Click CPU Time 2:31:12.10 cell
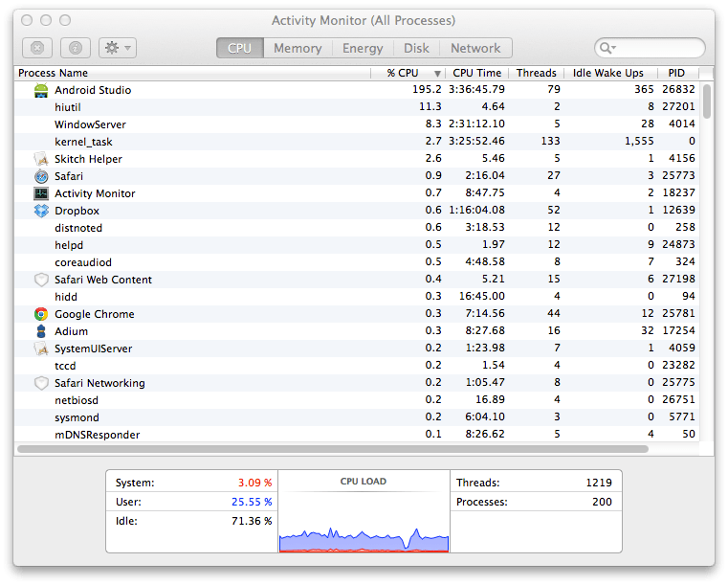 476,124
